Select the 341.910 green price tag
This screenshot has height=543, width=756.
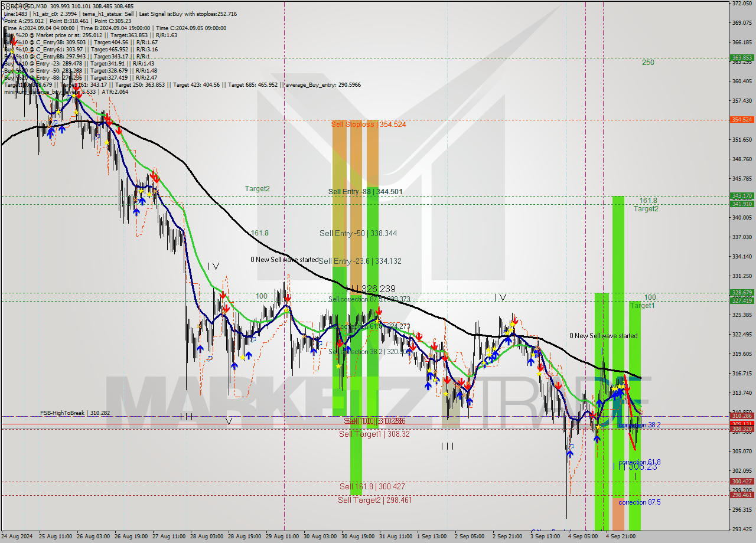point(742,204)
